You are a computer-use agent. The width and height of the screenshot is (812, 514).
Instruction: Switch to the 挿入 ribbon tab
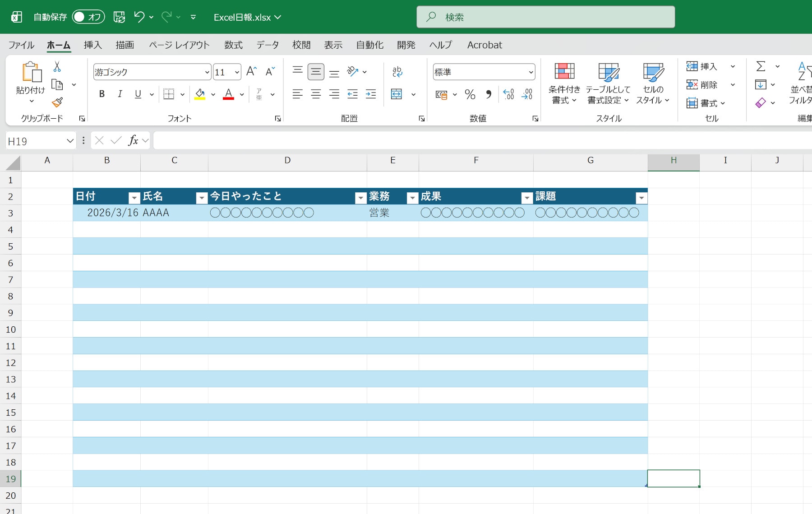pos(92,45)
